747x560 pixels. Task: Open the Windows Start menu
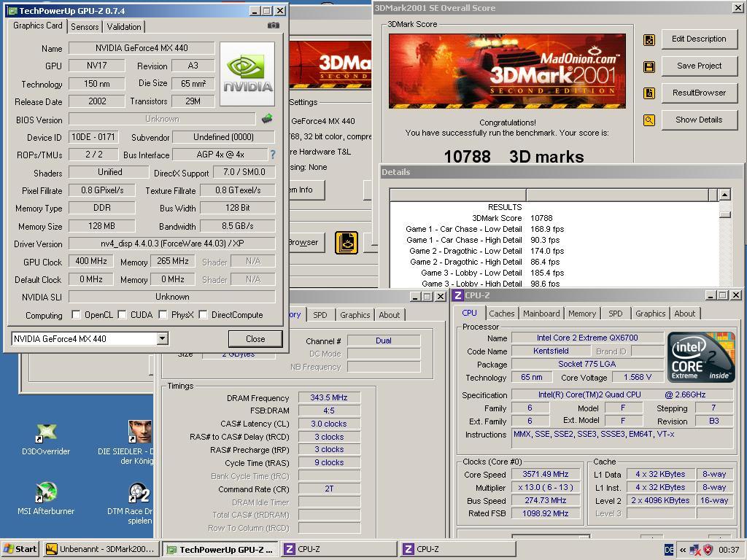pos(20,549)
